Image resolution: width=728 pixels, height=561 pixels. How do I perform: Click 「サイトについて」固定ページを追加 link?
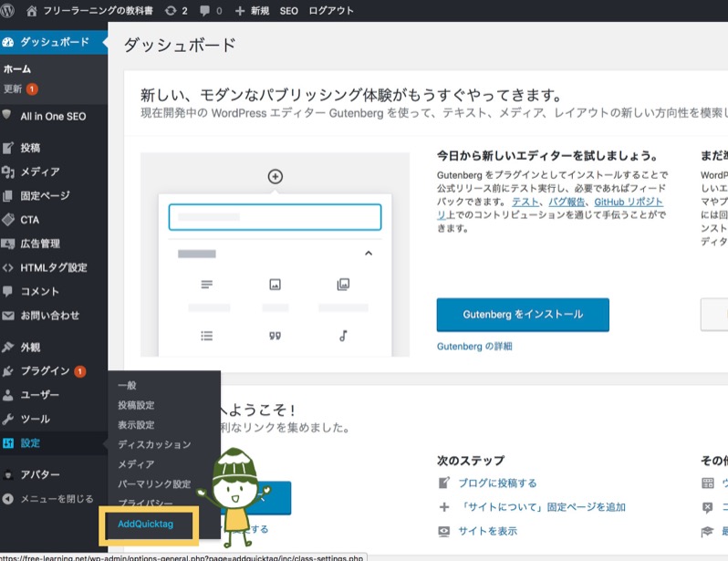coord(542,507)
